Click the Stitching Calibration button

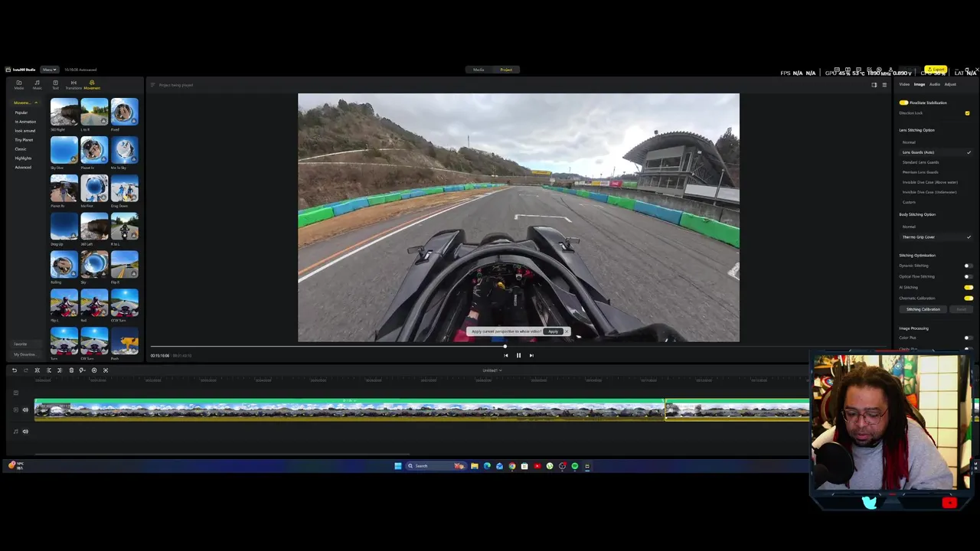tap(923, 309)
